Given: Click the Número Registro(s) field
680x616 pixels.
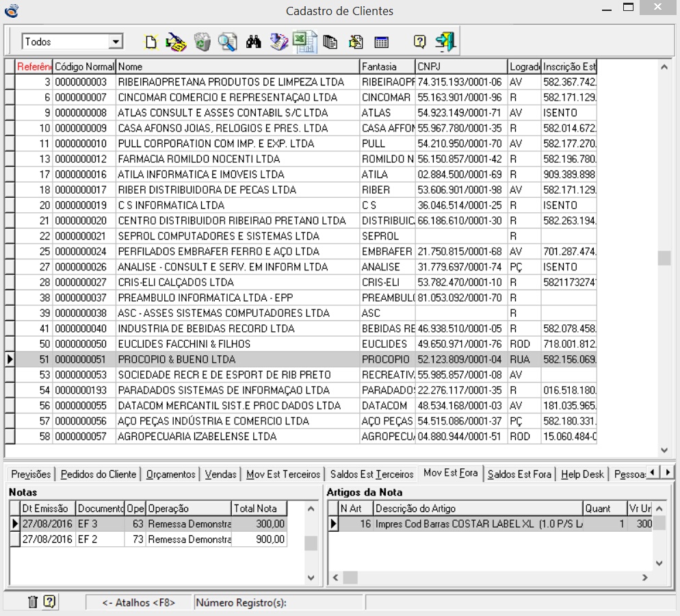Looking at the screenshot, I should [278, 602].
